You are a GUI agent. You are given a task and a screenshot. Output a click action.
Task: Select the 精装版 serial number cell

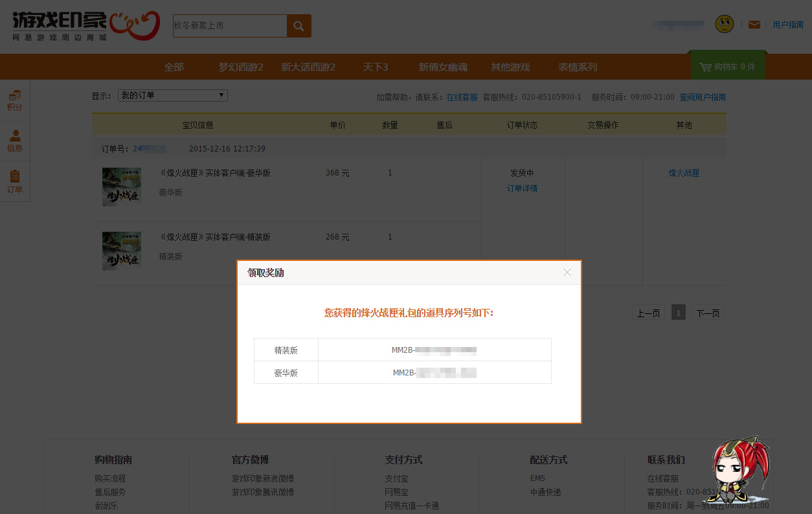[x=434, y=350]
